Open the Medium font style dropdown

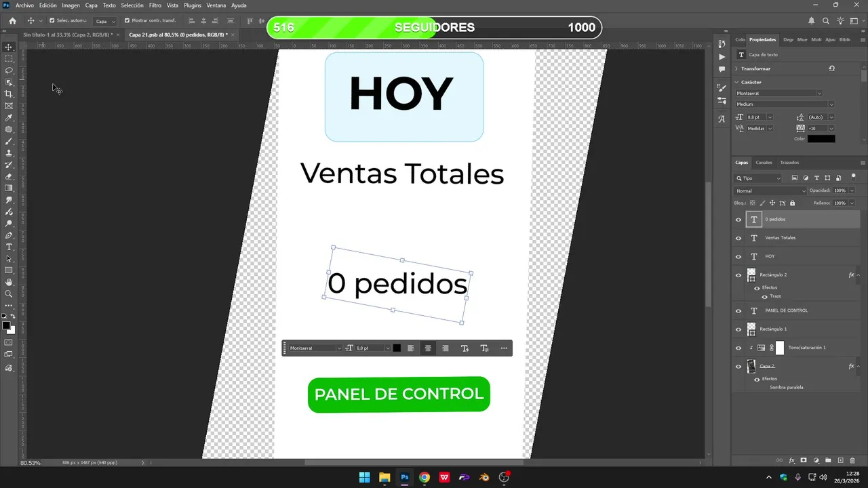(831, 104)
